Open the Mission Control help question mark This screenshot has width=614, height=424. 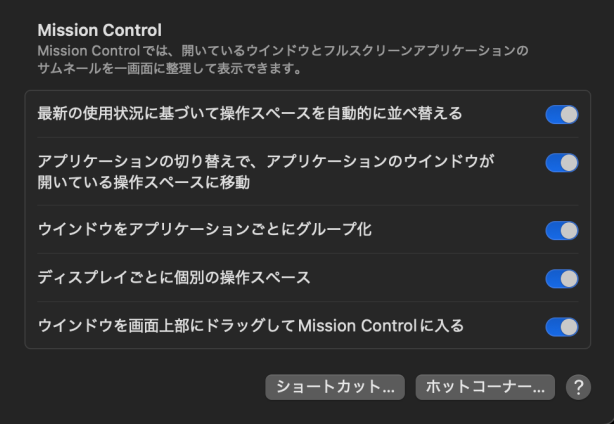click(578, 387)
